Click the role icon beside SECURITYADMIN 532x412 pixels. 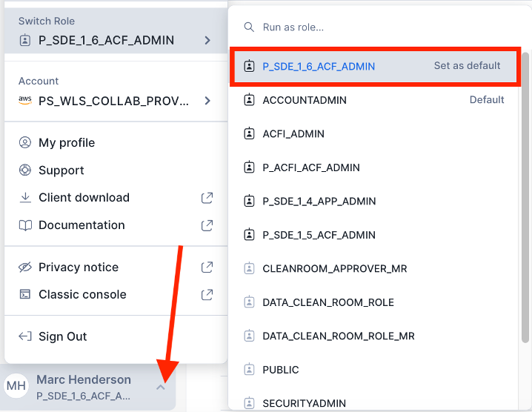pyautogui.click(x=250, y=403)
